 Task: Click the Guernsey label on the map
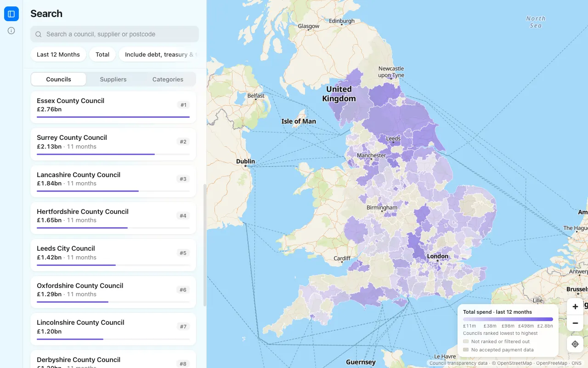tap(361, 362)
